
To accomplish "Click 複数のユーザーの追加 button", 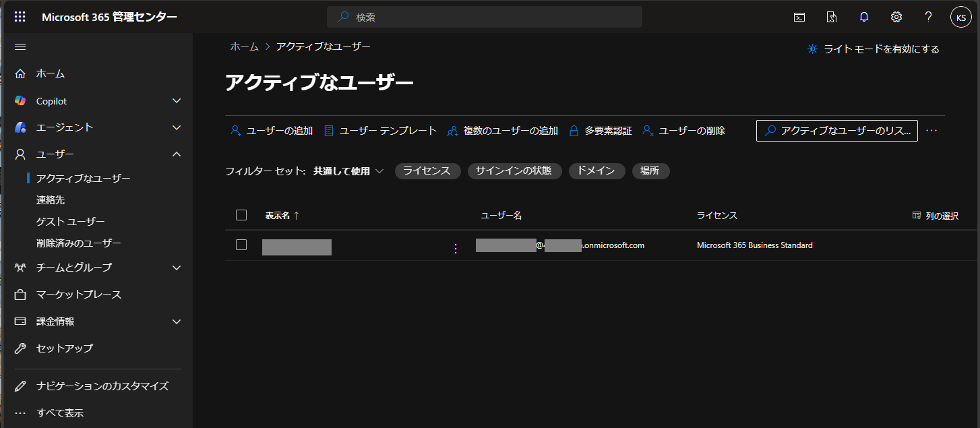I will coord(503,131).
